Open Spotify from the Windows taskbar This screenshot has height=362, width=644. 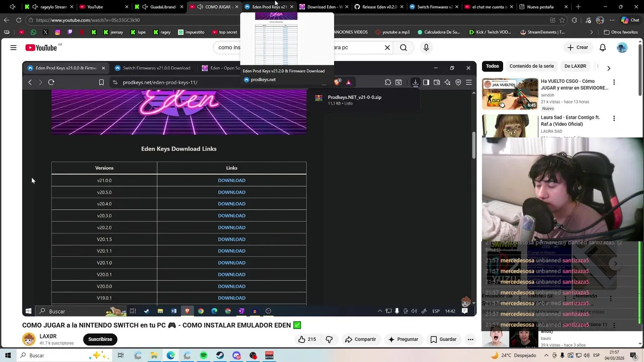(203, 355)
